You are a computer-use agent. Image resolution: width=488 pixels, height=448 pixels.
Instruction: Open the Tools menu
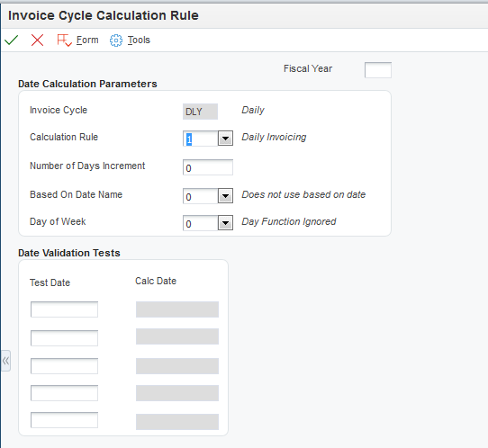139,40
